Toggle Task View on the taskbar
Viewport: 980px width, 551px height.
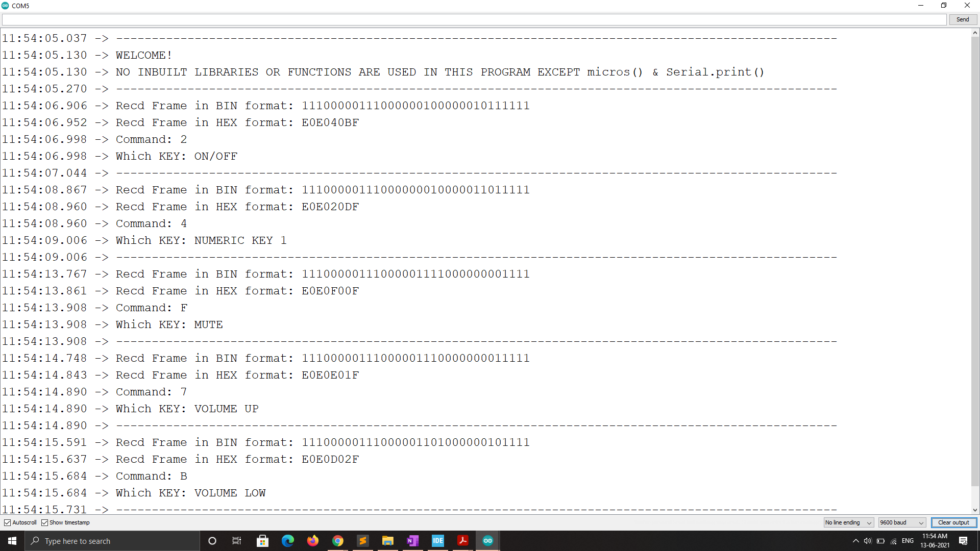pos(237,541)
